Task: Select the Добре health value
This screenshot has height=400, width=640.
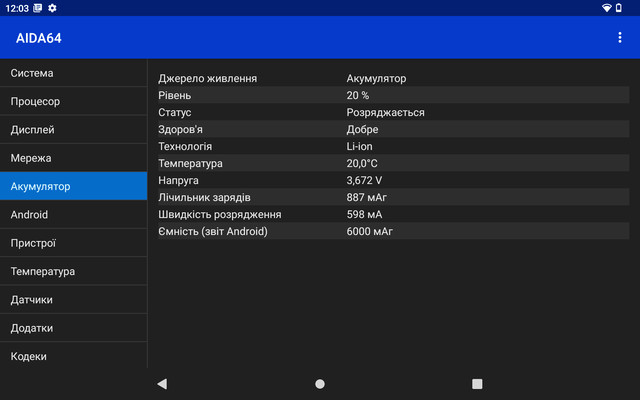Action: coord(362,129)
